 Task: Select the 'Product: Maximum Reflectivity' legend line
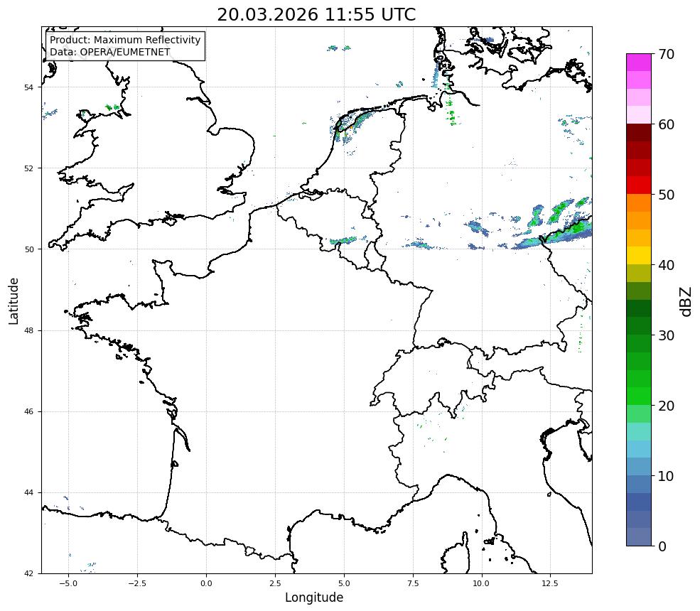[x=125, y=40]
